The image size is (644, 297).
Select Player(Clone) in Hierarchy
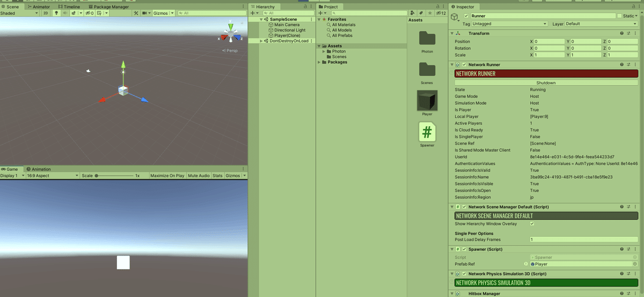tap(287, 35)
